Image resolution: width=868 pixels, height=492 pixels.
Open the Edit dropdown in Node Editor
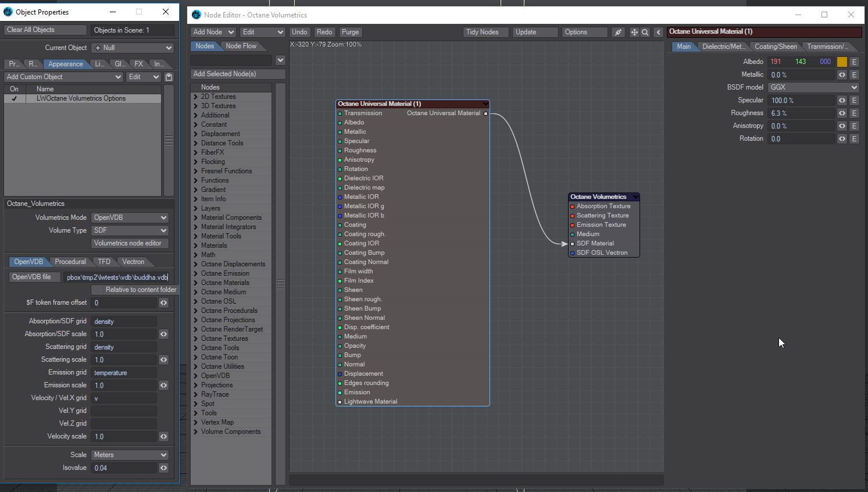click(263, 32)
